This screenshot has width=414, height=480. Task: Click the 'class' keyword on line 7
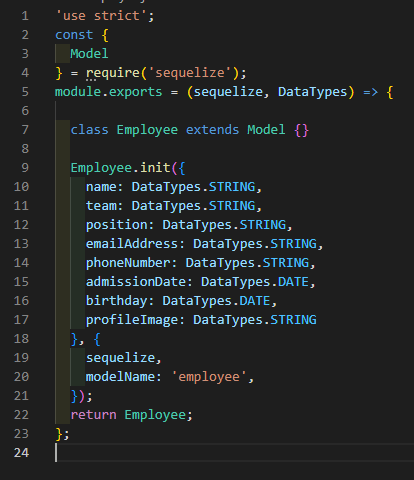pos(89,130)
